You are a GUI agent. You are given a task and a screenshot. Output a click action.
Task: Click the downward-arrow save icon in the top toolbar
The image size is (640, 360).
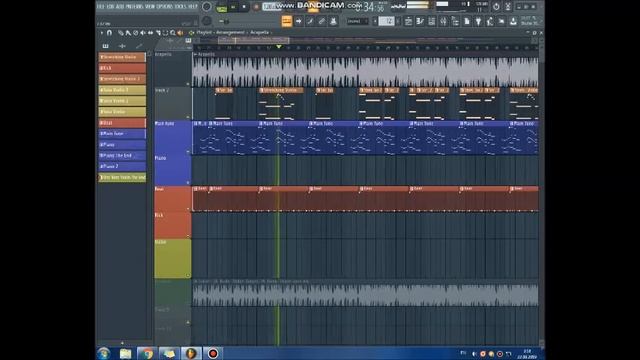click(x=513, y=21)
